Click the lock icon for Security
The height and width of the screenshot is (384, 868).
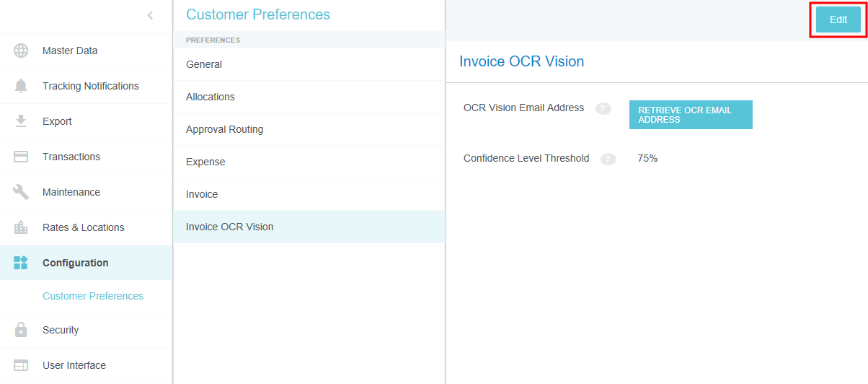tap(21, 330)
